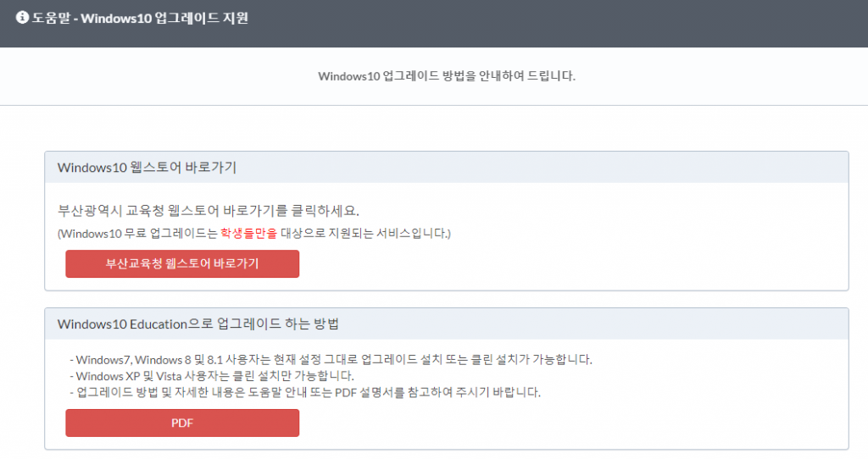Image resolution: width=868 pixels, height=459 pixels.
Task: Click the 부산광역시 교육청 웹스토어 instruction line
Action: coord(214,210)
